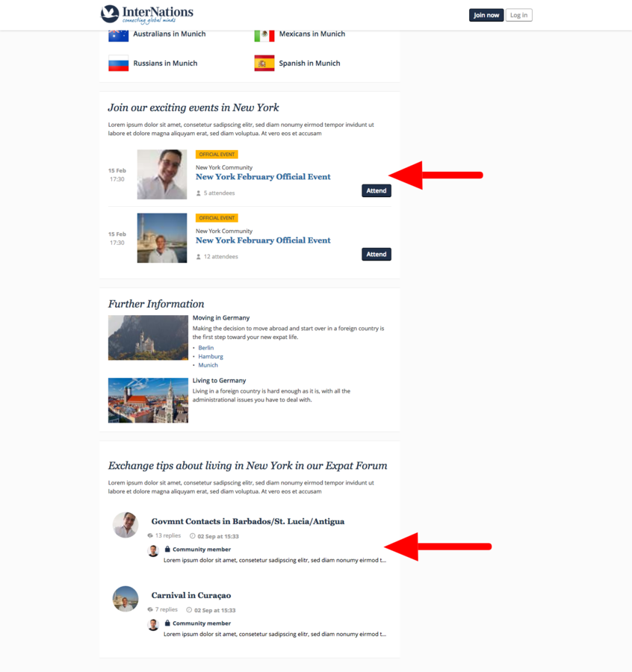Attend the event with 12 attendees

tap(376, 254)
